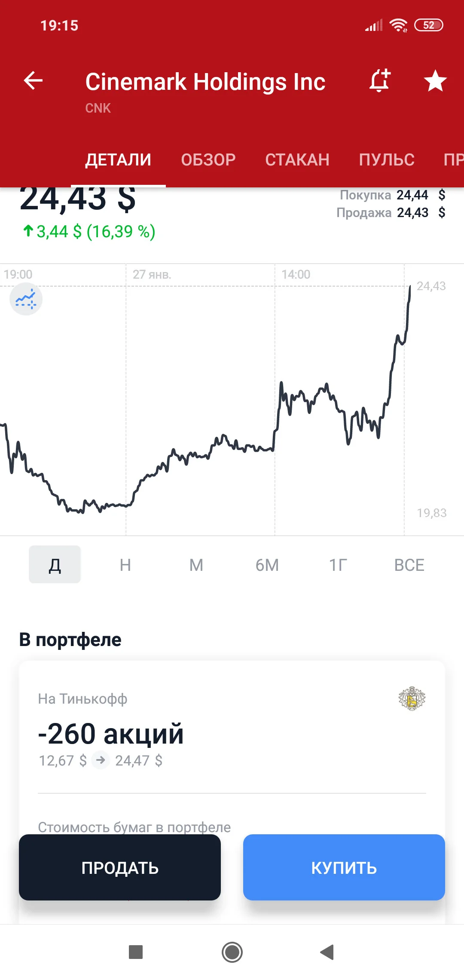The width and height of the screenshot is (464, 980).
Task: Choose Н weekly chart period
Action: point(125,564)
